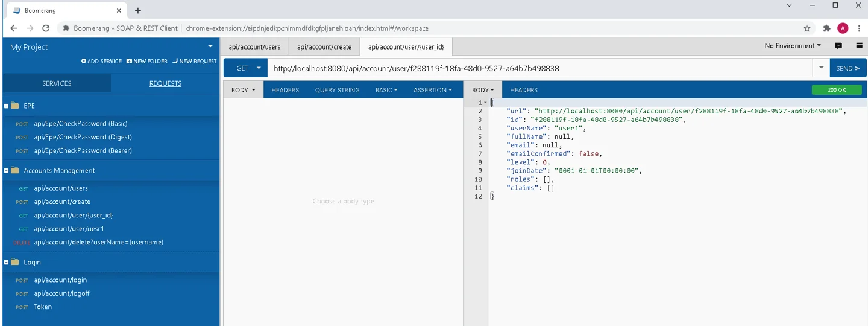Image resolution: width=868 pixels, height=326 pixels.
Task: Open api/Epe/CheckPassword (Basic) request
Action: click(80, 123)
